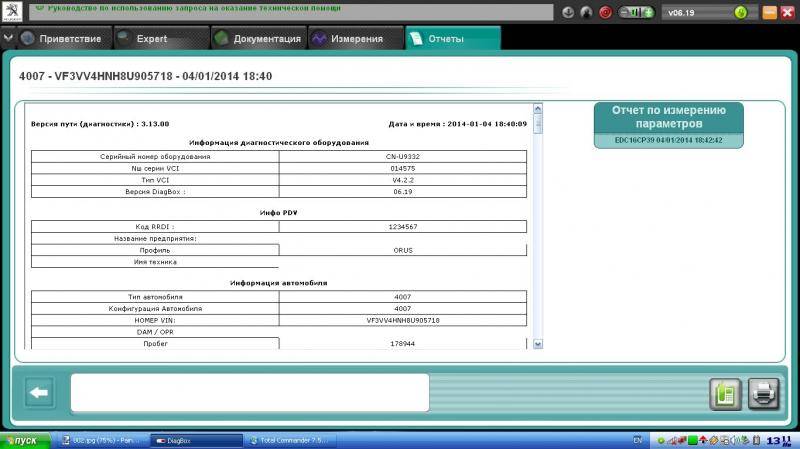
Task: Click the back arrow button
Action: pyautogui.click(x=40, y=393)
